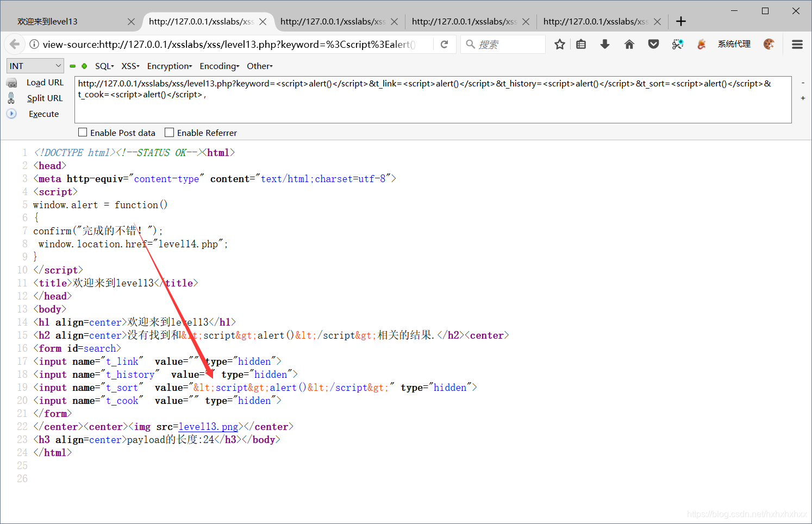Go back using the browser back arrow
The width and height of the screenshot is (812, 524).
pyautogui.click(x=15, y=45)
